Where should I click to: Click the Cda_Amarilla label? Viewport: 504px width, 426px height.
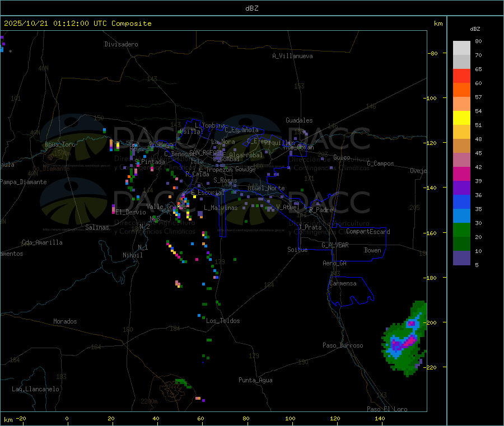tap(42, 242)
